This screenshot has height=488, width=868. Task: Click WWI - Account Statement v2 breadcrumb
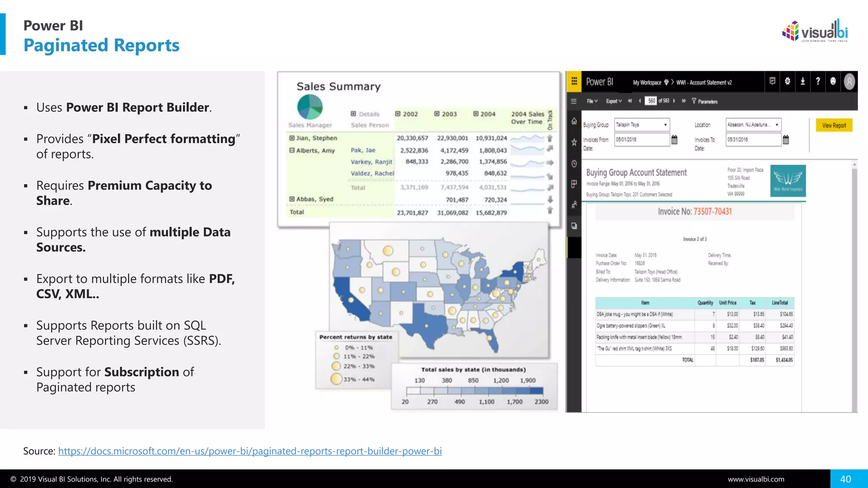coord(704,83)
